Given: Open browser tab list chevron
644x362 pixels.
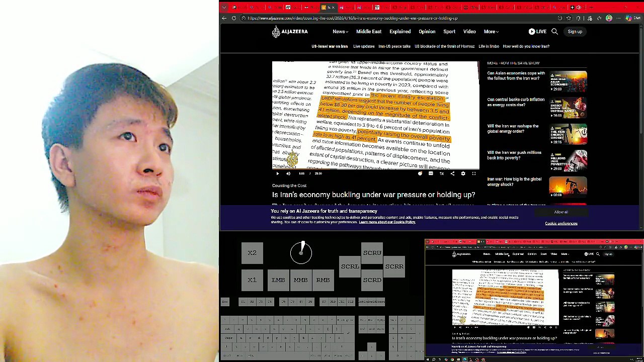Looking at the screenshot, I should tap(224, 8).
